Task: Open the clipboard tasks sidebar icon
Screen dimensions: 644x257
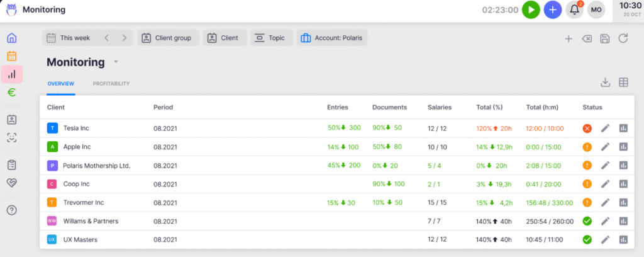Action: pyautogui.click(x=12, y=165)
